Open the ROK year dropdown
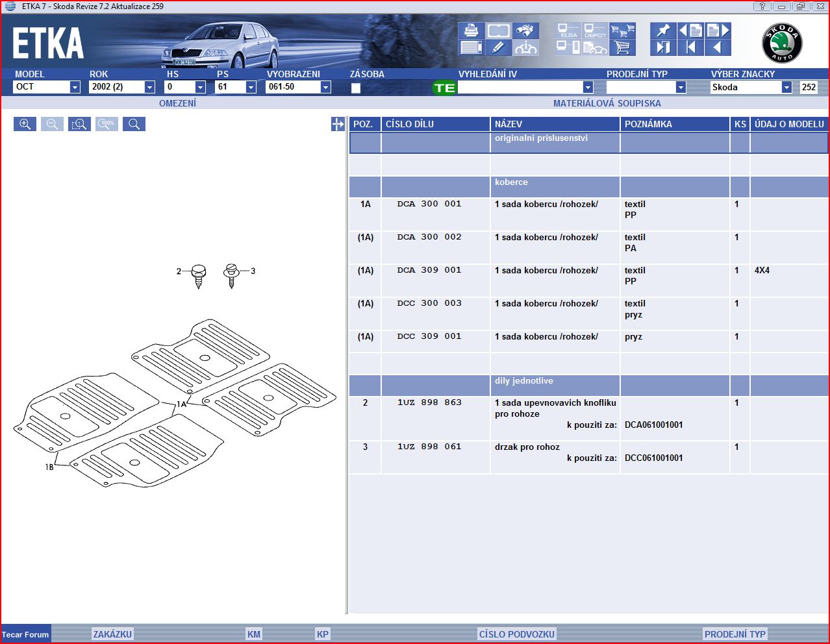Screen dimensions: 830x644 click(x=149, y=87)
